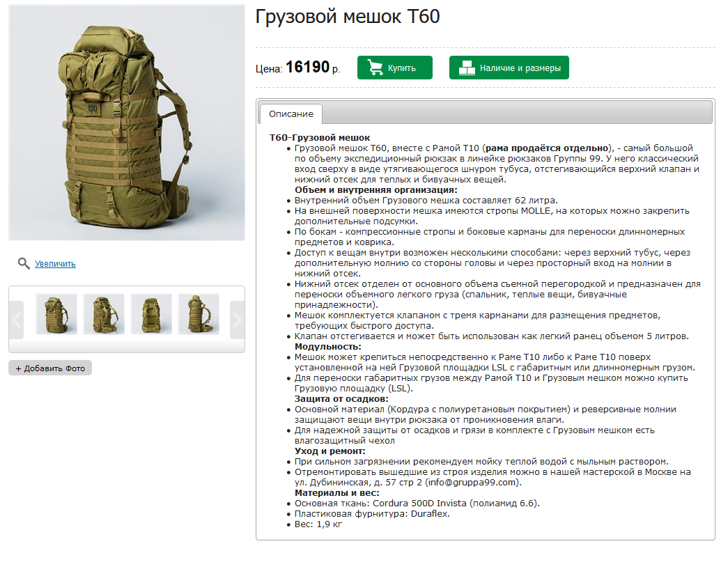Viewport: 728px width, 585px height.
Task: Click the price 16190
Action: [307, 67]
